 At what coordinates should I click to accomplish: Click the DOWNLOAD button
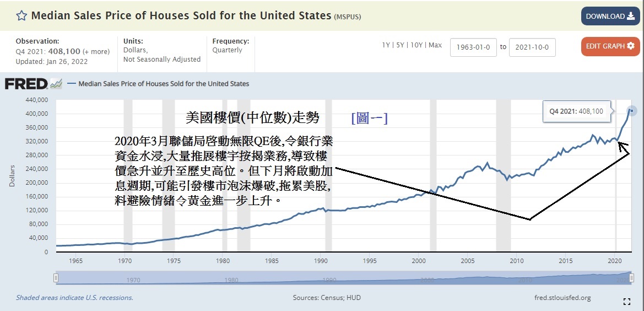click(x=610, y=17)
